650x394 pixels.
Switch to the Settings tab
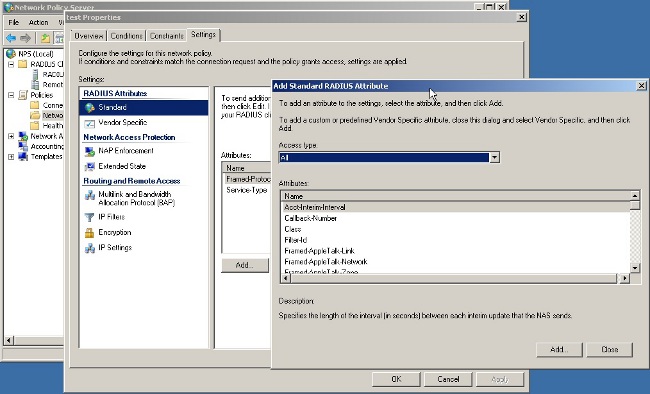[203, 35]
